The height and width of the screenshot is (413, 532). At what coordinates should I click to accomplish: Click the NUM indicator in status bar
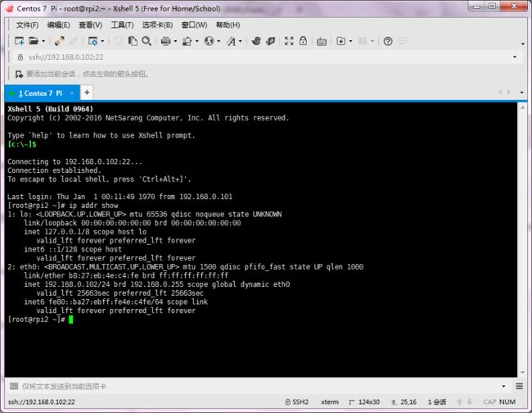pyautogui.click(x=507, y=402)
